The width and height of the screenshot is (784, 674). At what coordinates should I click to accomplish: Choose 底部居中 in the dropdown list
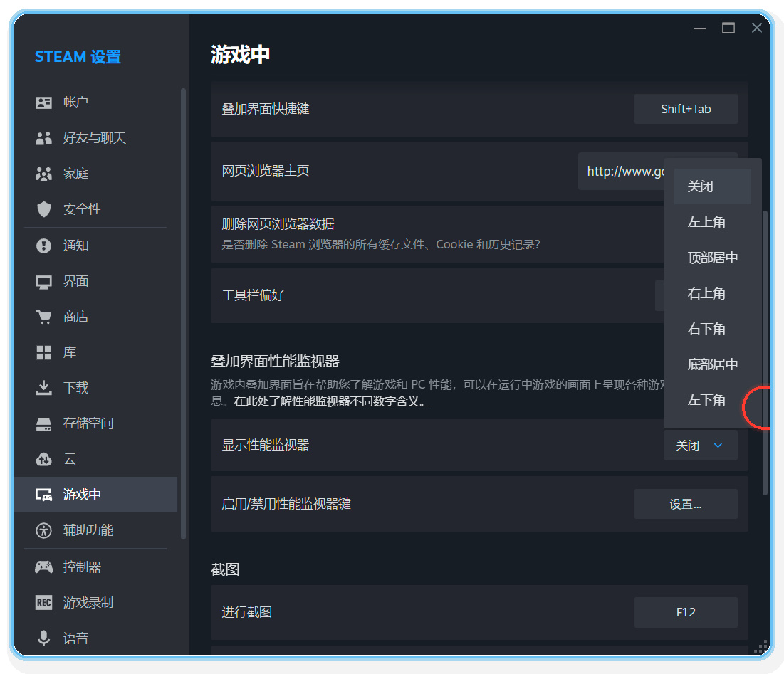[713, 364]
